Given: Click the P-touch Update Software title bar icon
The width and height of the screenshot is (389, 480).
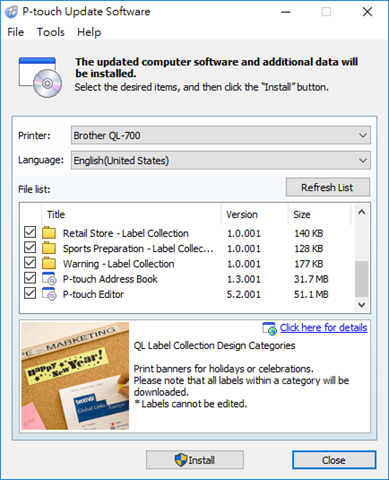Looking at the screenshot, I should pos(11,12).
